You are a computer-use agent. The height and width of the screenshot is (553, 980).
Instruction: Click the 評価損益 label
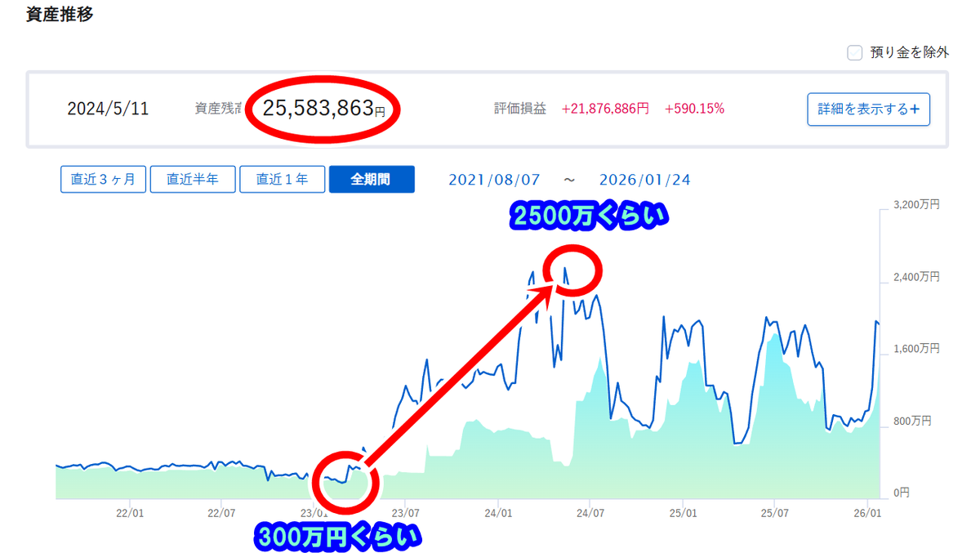[x=520, y=109]
